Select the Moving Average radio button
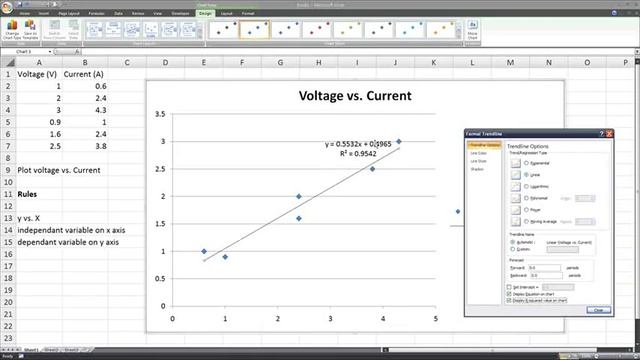This screenshot has height=360, width=640. click(527, 221)
